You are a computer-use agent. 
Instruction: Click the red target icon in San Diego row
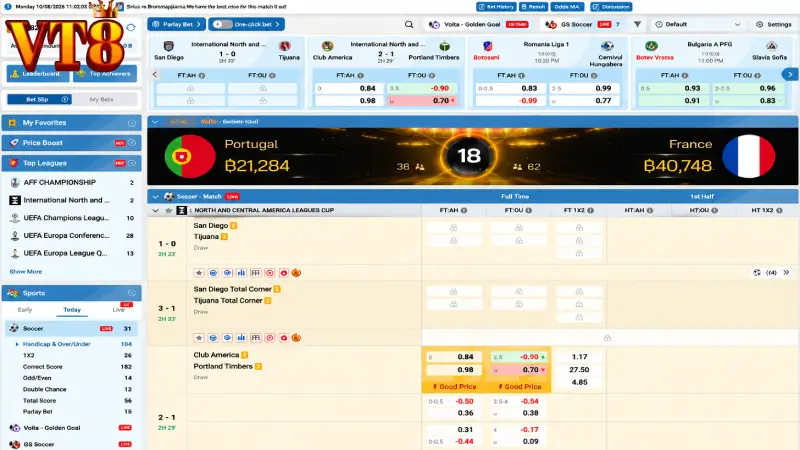[x=270, y=273]
